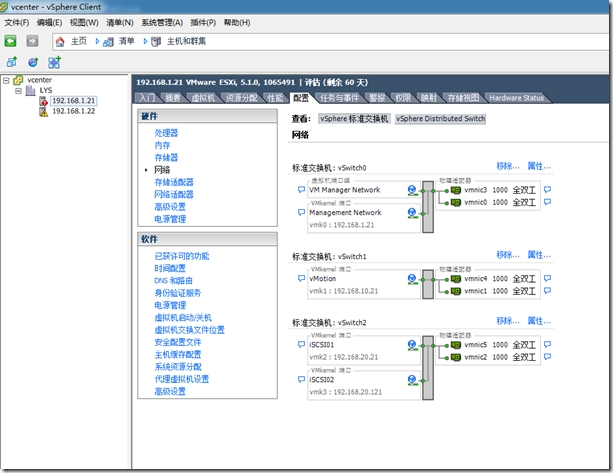The image size is (613, 473).
Task: Click host 192.168.1.21 alert icon
Action: [x=43, y=101]
